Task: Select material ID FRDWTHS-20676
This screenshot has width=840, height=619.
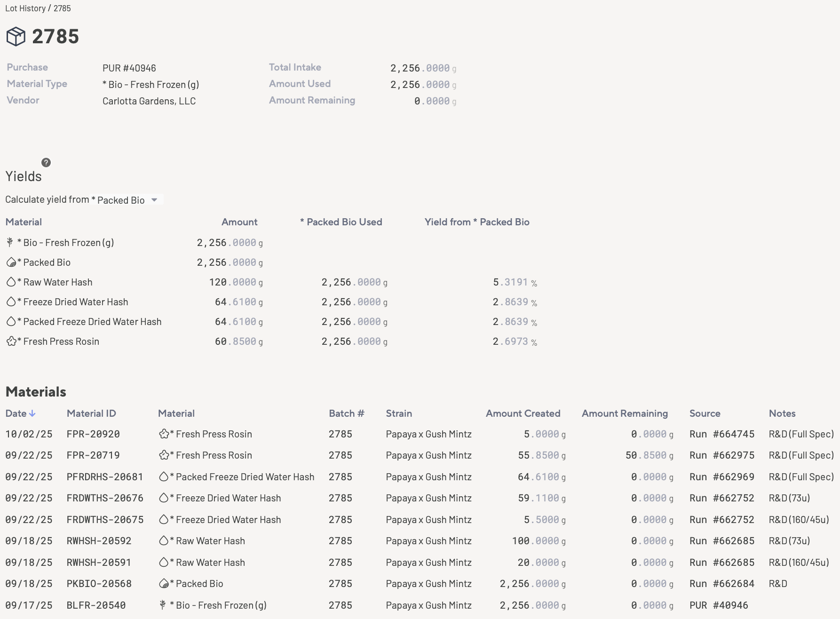Action: (105, 498)
